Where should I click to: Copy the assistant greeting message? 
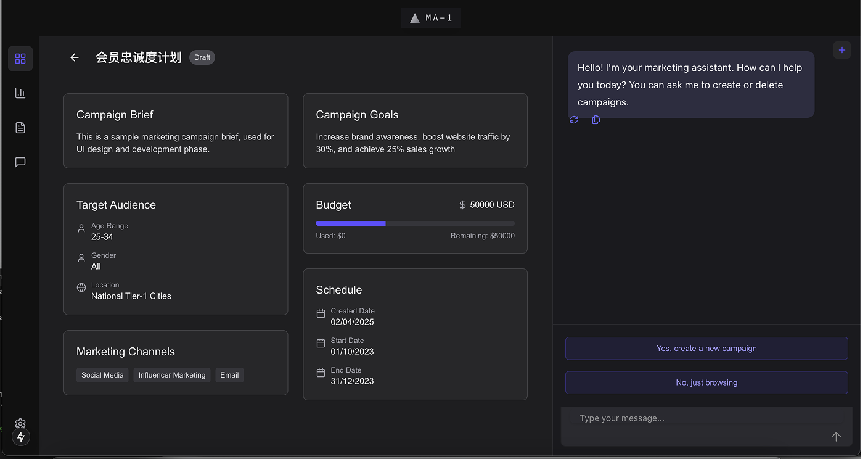click(x=596, y=120)
